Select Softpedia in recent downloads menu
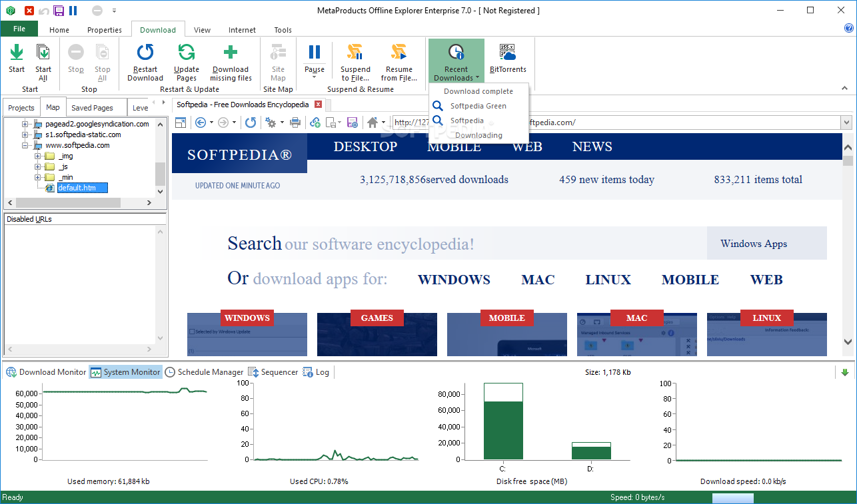The height and width of the screenshot is (504, 857). 478,121
